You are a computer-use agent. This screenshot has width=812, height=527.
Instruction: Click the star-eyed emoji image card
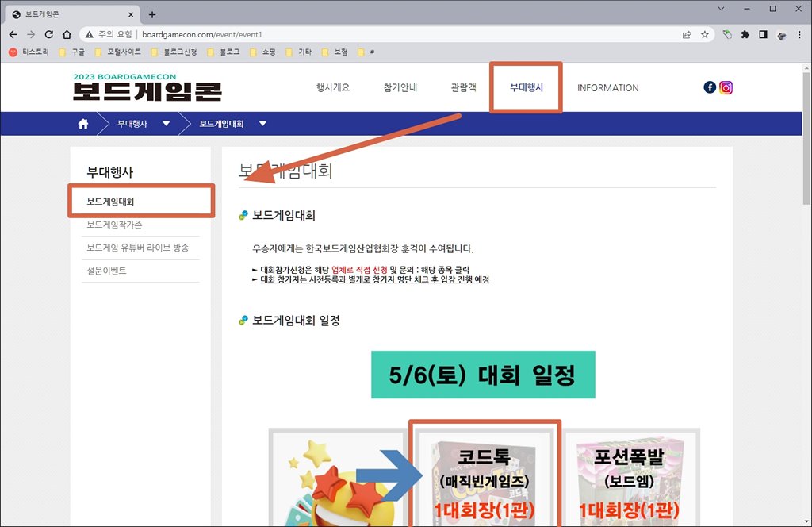336,477
